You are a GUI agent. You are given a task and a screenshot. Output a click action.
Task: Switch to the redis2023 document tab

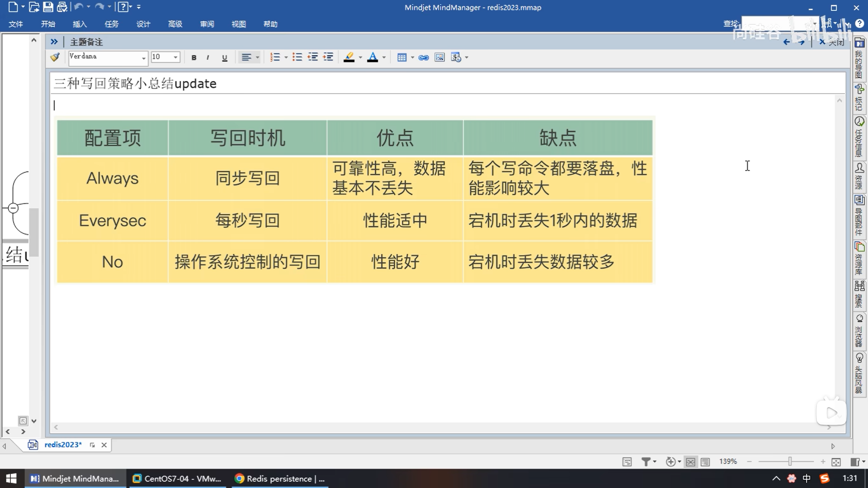pos(63,445)
